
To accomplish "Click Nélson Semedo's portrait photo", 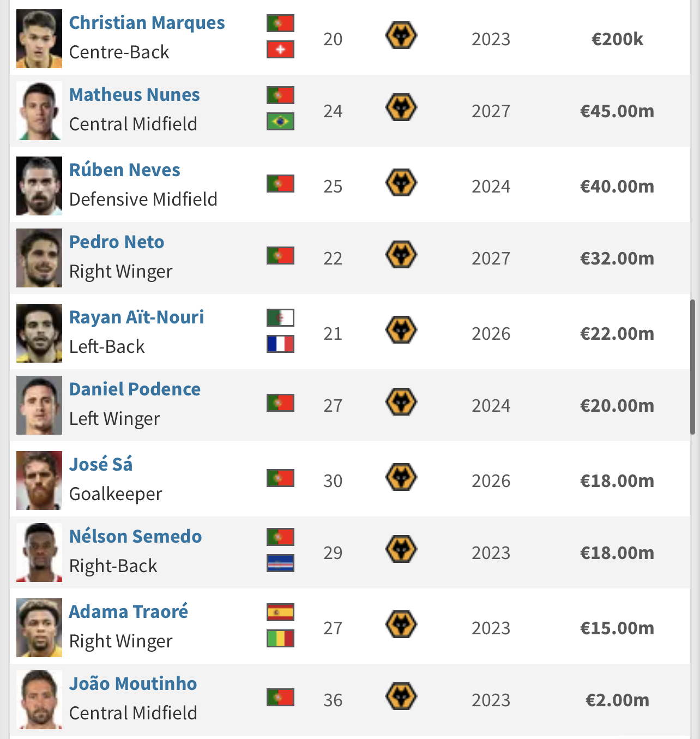I will 39,552.
